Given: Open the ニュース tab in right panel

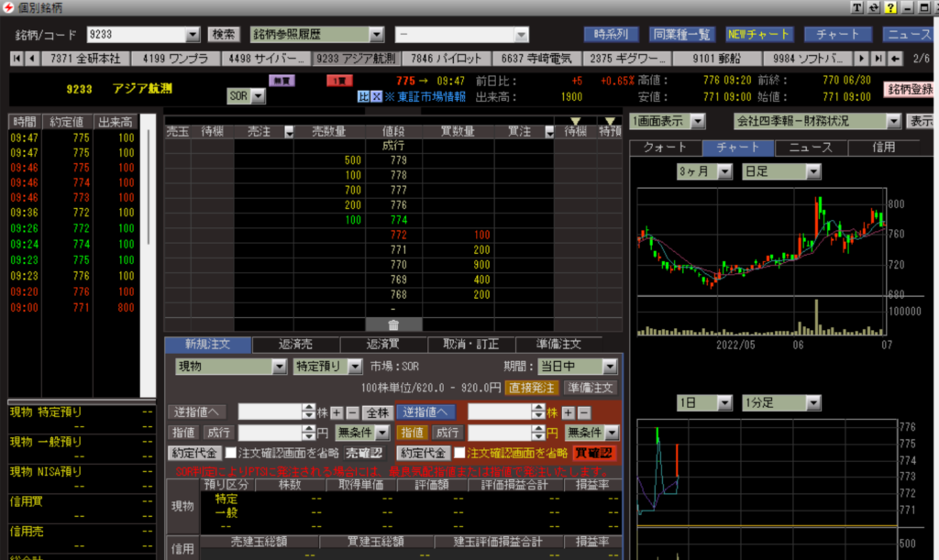Looking at the screenshot, I should coord(811,148).
